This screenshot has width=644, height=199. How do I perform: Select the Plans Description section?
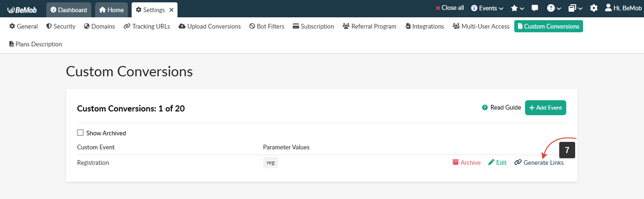coord(36,44)
